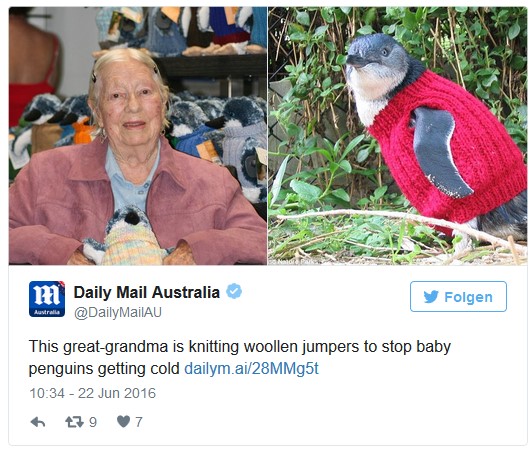Image resolution: width=532 pixels, height=462 pixels.
Task: Click the shelf of toy penguins behind woman
Action: tap(182, 31)
